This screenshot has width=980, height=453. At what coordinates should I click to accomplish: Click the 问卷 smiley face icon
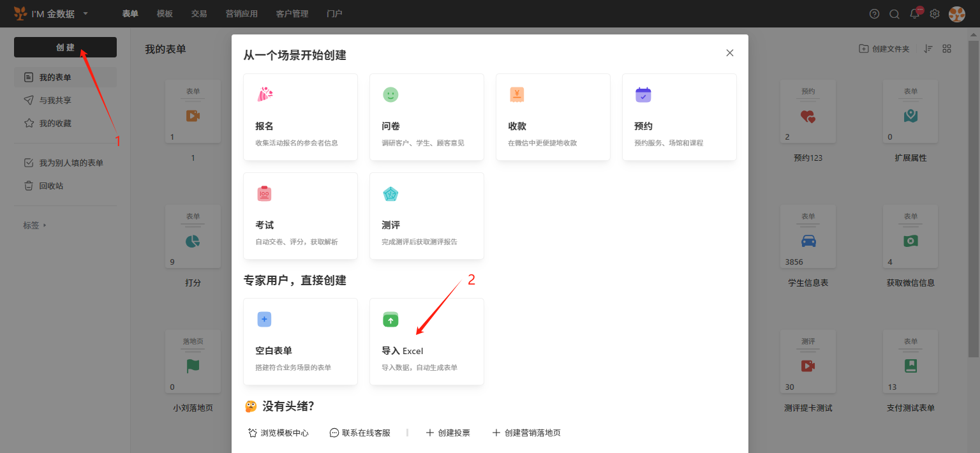[x=390, y=94]
